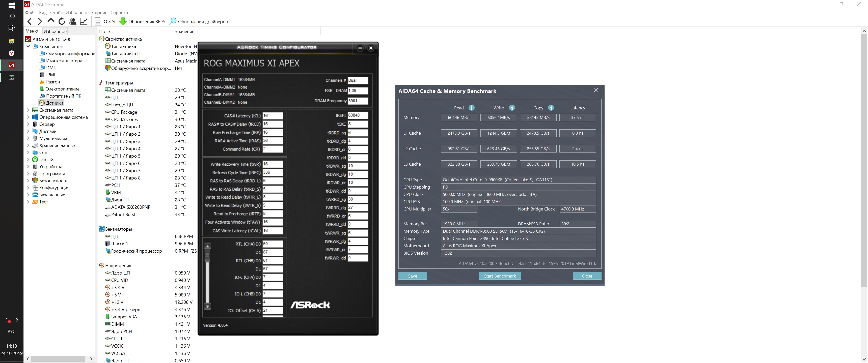Click the forward navigation arrow
Viewport: 868px width, 363px height.
(x=40, y=21)
